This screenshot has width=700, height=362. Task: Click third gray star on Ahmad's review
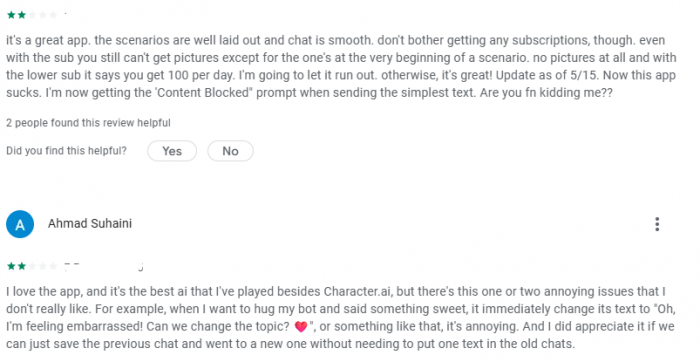(x=32, y=267)
